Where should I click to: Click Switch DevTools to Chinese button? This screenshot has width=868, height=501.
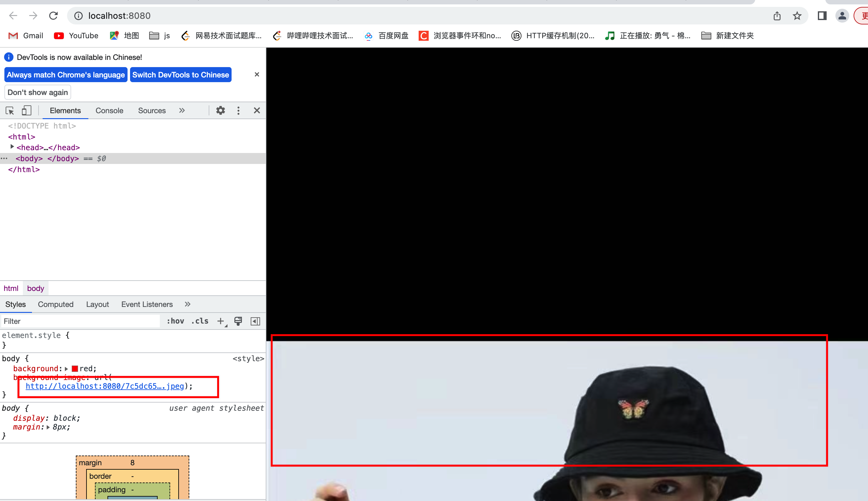[180, 75]
